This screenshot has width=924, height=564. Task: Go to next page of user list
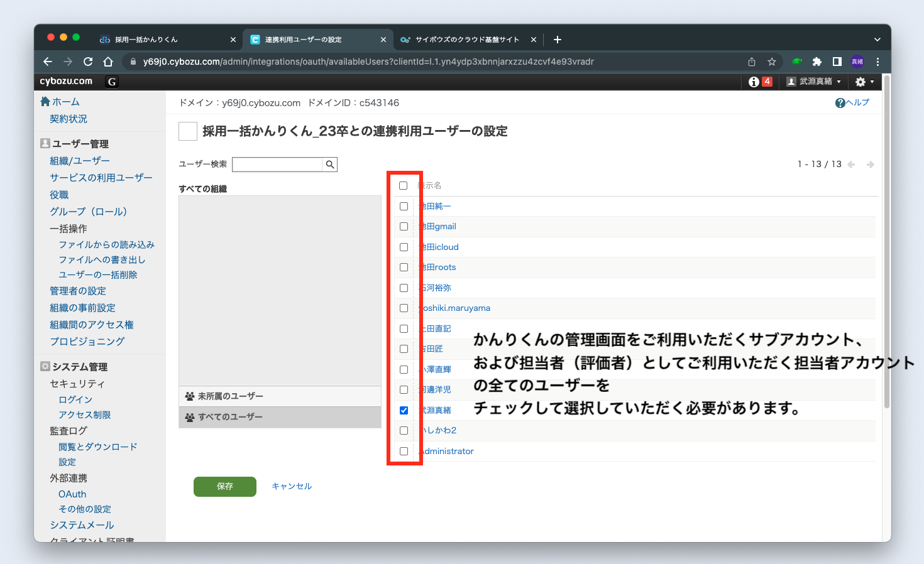click(871, 165)
